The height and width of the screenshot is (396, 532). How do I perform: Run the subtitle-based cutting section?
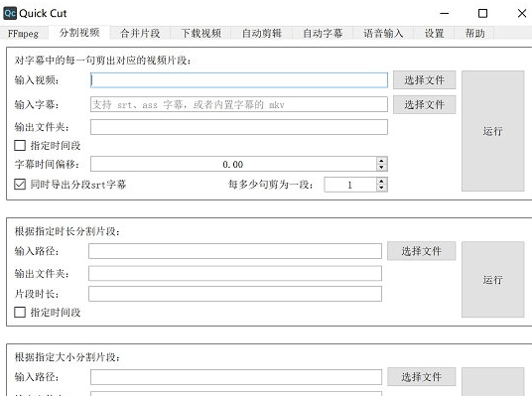(492, 131)
